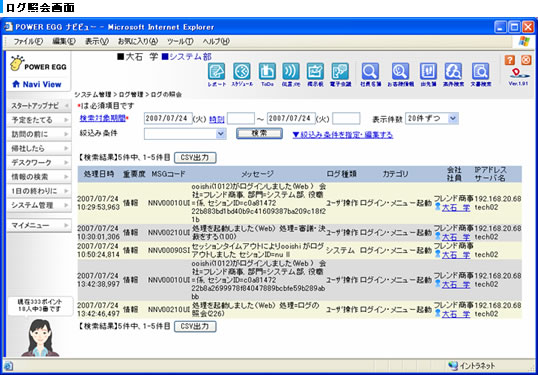
Task: Open the ファイル(F) menu
Action: (x=28, y=42)
